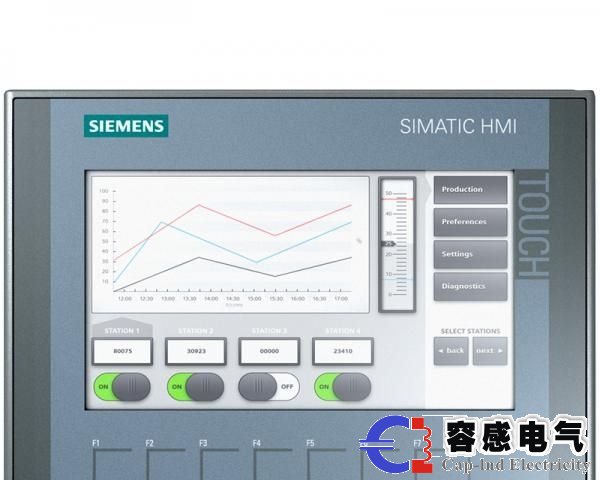Go to next stations
Viewport: 600px width, 480px height.
490,351
